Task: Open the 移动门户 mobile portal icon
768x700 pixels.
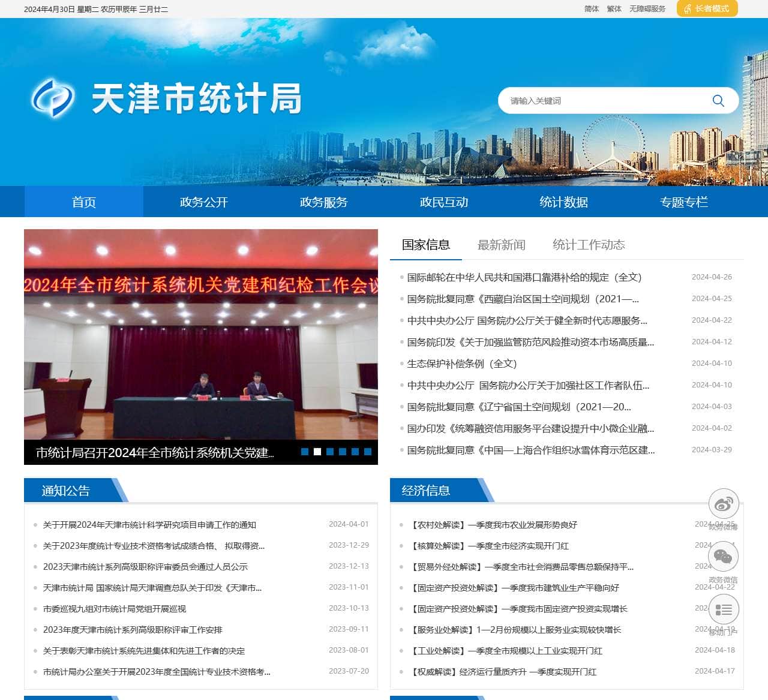Action: (723, 609)
